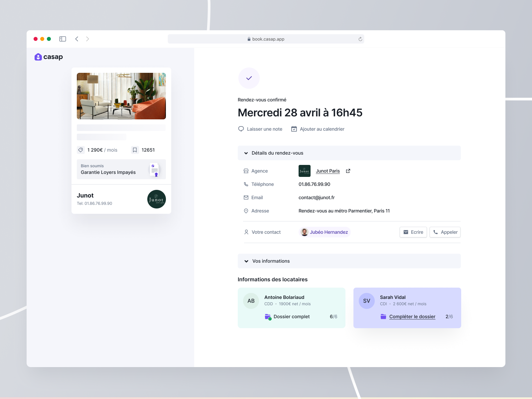
Task: Collapse the Vos informations section
Action: coord(349,261)
